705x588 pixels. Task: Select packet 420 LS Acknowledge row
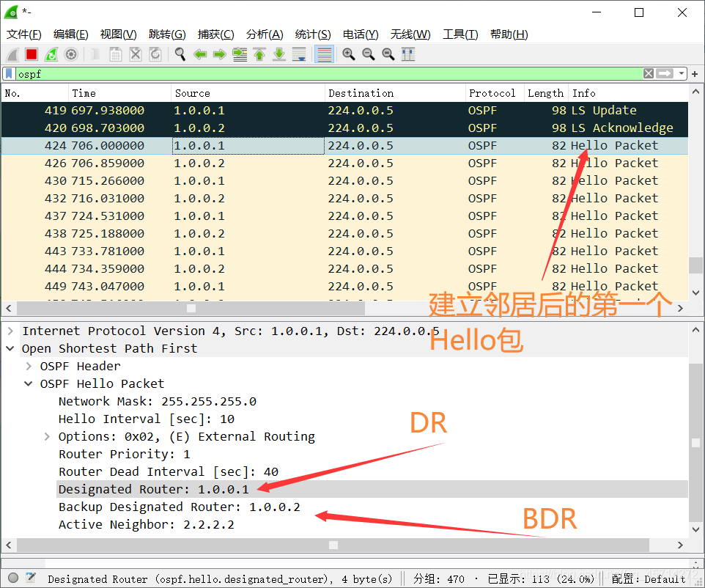point(344,128)
